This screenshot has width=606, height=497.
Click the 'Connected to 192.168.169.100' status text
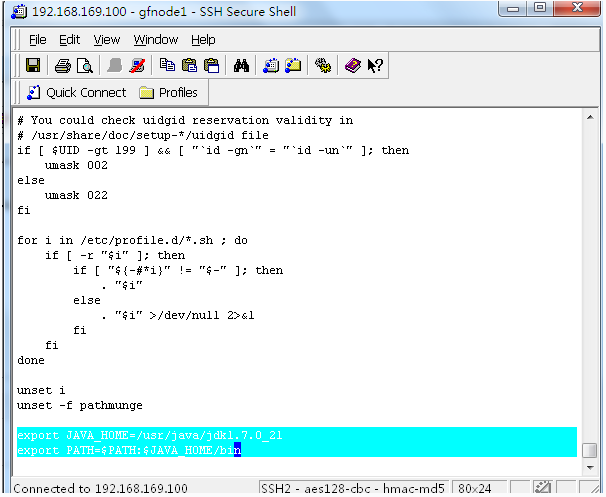click(100, 488)
